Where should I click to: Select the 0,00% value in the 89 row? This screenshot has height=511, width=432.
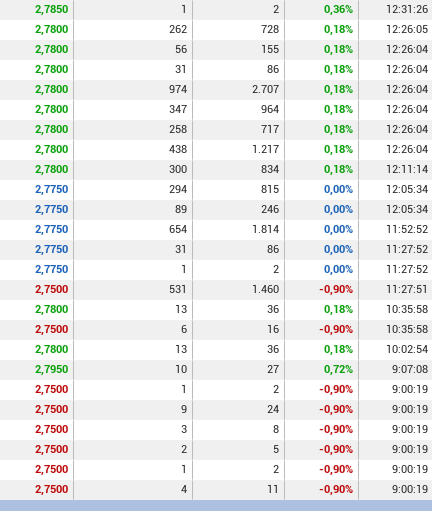(x=338, y=209)
